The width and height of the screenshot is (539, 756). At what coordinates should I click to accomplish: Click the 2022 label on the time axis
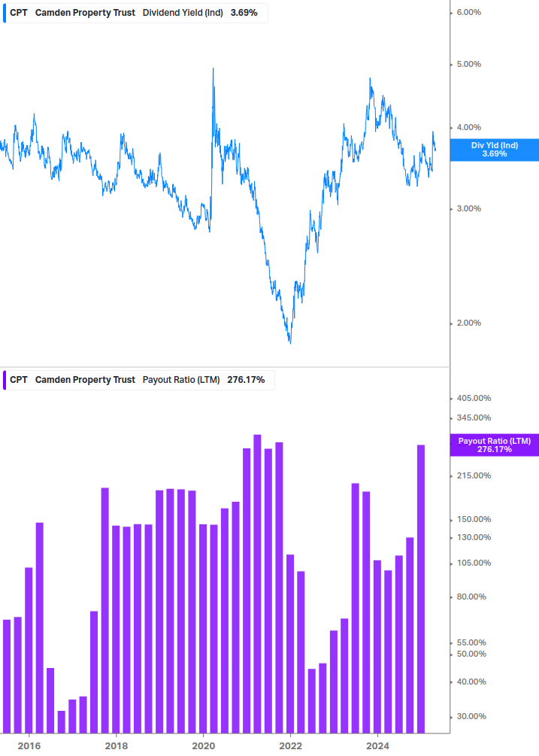pyautogui.click(x=291, y=746)
